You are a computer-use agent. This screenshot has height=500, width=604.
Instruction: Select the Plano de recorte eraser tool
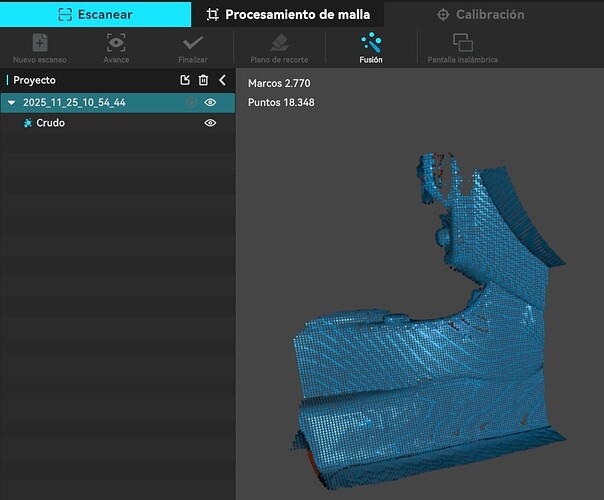click(279, 43)
